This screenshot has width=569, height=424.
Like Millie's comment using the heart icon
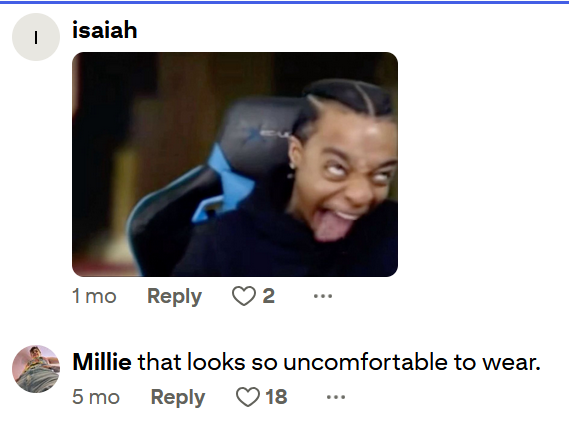coord(247,397)
